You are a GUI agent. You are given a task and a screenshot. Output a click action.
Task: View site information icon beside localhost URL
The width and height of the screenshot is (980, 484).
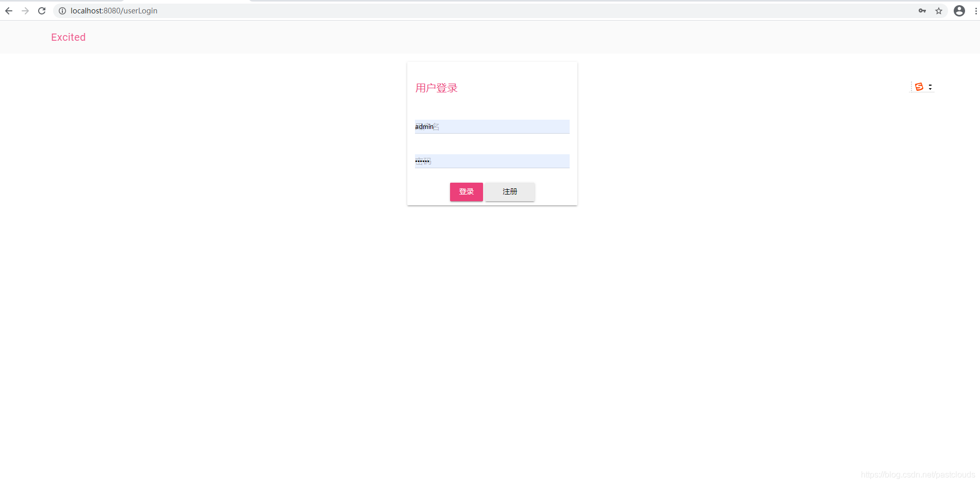62,11
